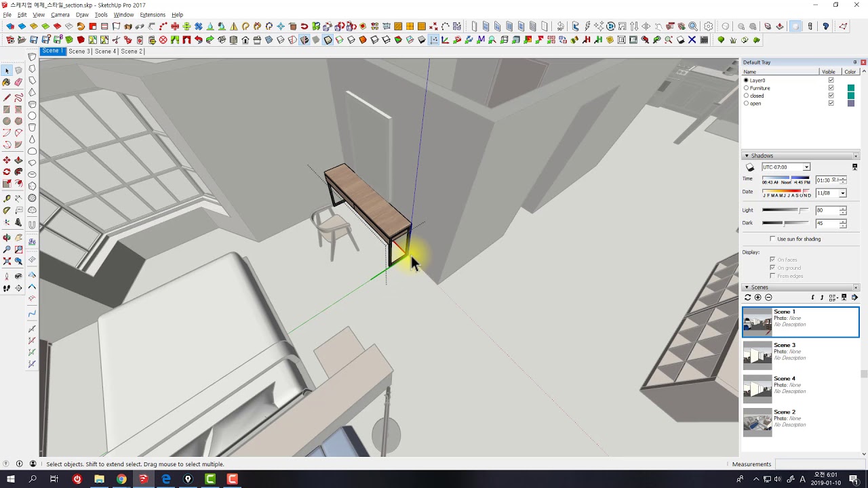Select the Scene 4 thumbnail
Viewport: 868px width, 488px height.
pos(757,389)
